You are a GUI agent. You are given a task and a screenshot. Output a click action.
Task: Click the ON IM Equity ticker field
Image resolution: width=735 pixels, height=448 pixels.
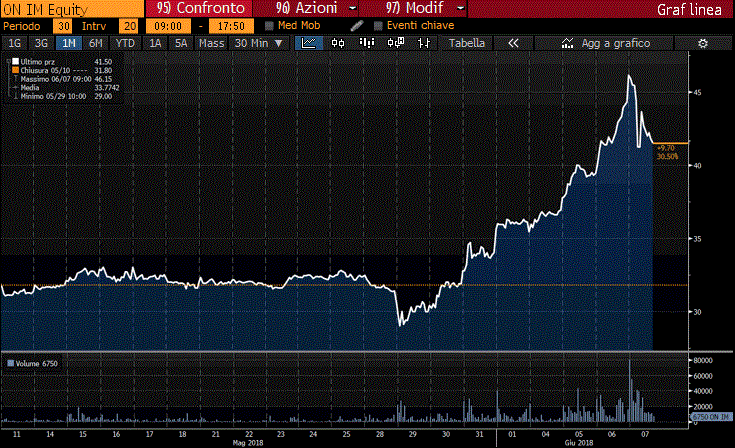(x=72, y=8)
